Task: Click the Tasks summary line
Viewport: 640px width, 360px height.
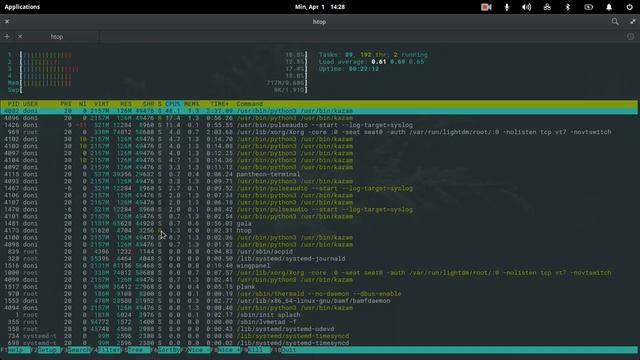Action: [373, 55]
